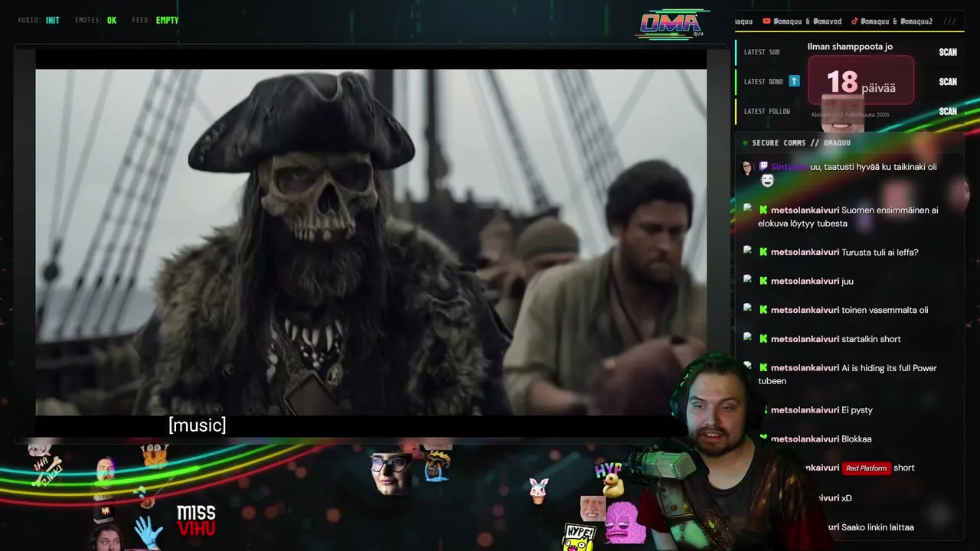Click the TikTok icon in the social ticker
The width and height of the screenshot is (980, 551).
tap(854, 21)
